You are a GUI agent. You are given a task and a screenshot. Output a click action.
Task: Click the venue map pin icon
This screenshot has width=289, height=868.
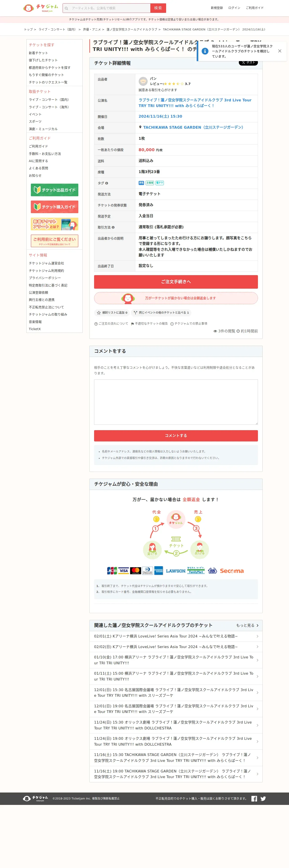[x=140, y=127]
